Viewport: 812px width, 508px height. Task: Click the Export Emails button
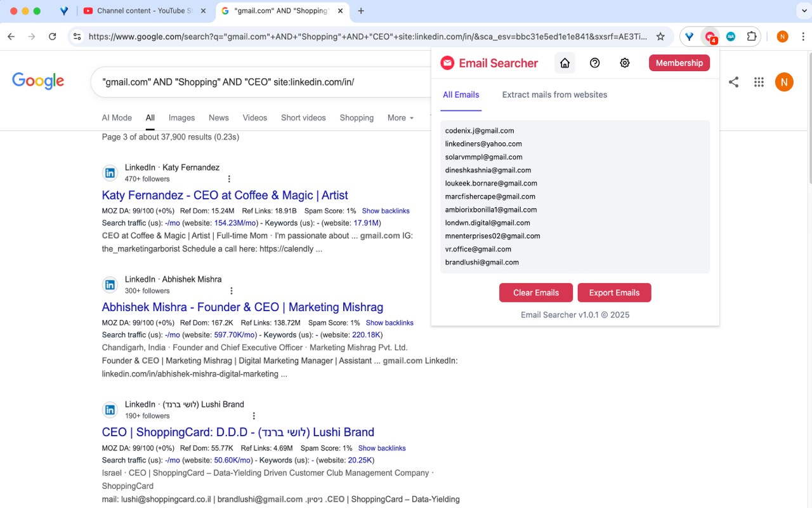pyautogui.click(x=614, y=292)
